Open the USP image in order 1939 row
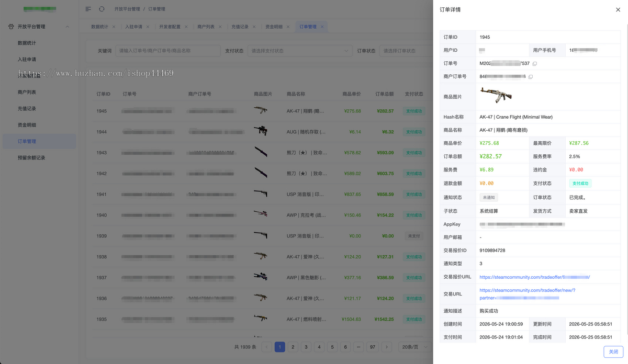The width and height of the screenshot is (628, 364). [x=261, y=235]
